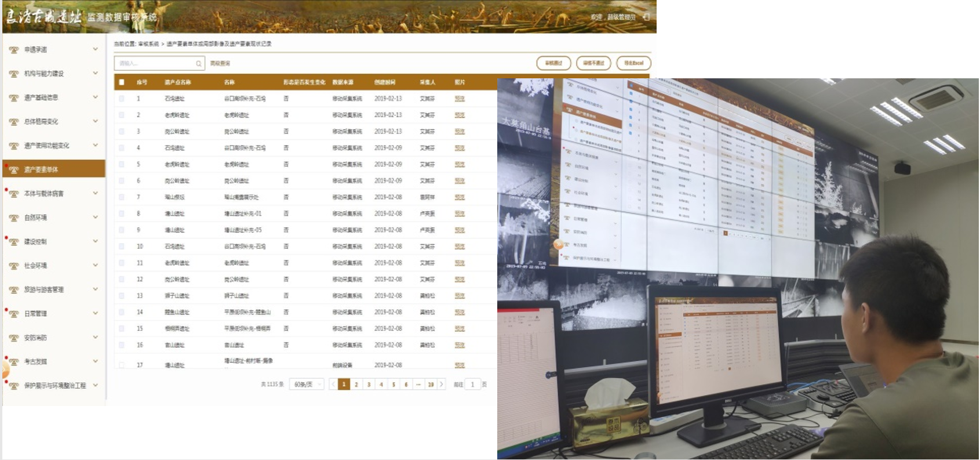
Task: Go to page 4 in pagination
Action: [x=381, y=384]
